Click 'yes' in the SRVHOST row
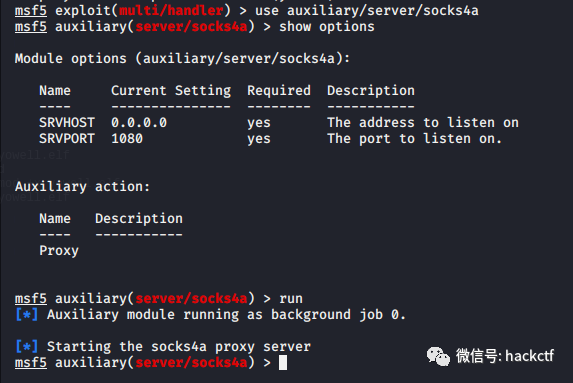The width and height of the screenshot is (573, 383). click(x=259, y=123)
